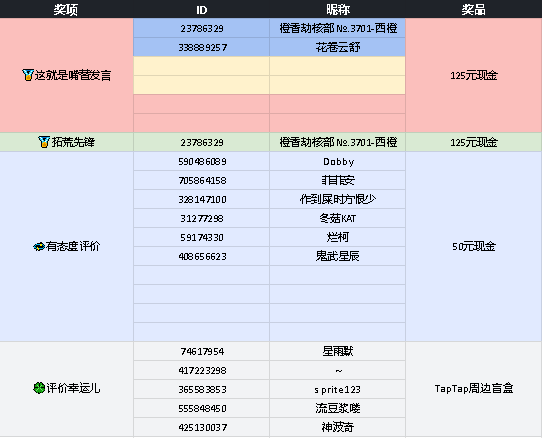
Task: Click ID cell 590486089
Action: [x=202, y=161]
